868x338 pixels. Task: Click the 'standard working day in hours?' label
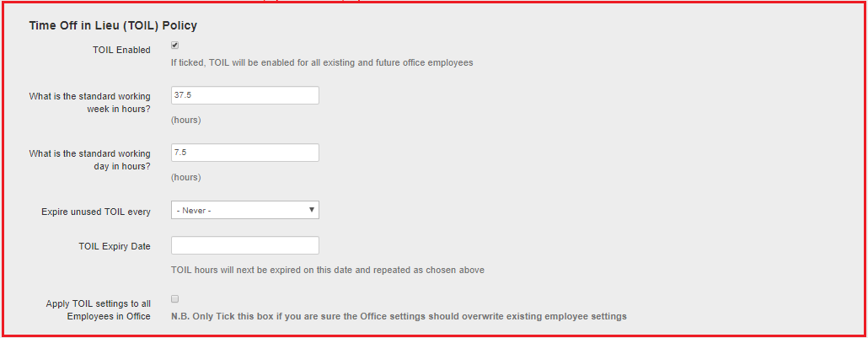(89, 159)
